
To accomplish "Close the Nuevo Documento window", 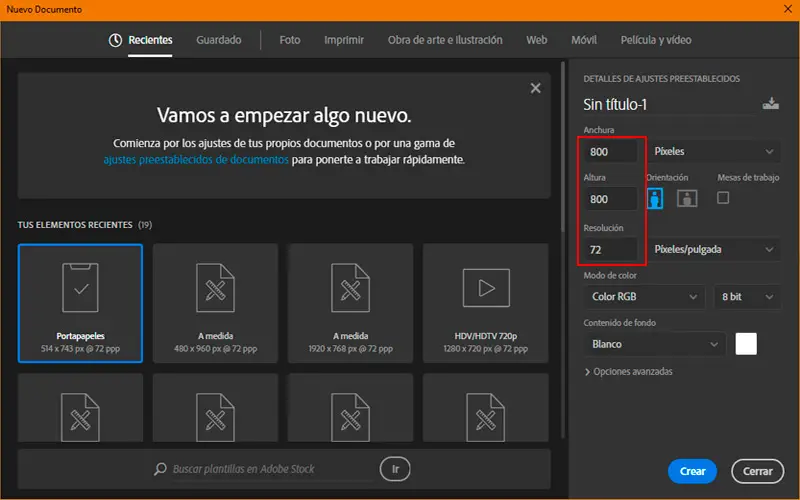I will (x=788, y=9).
